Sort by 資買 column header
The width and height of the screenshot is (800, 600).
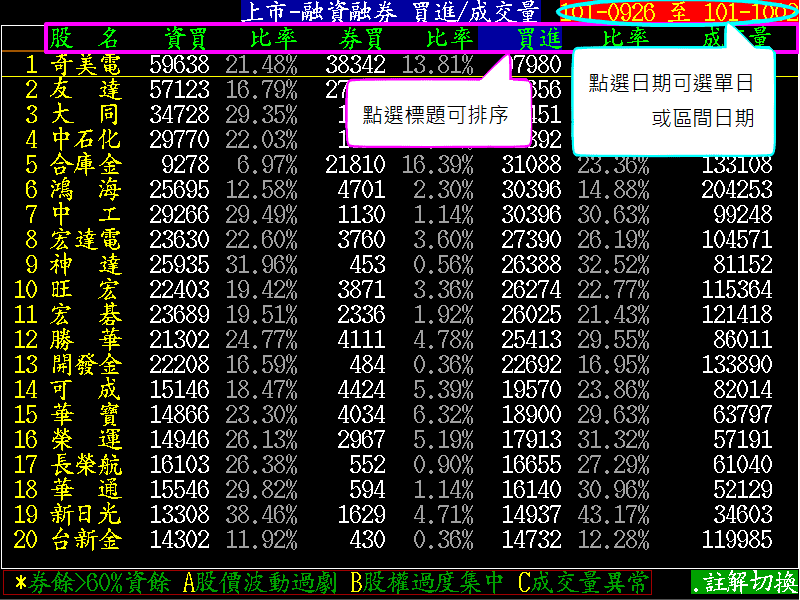(x=186, y=38)
